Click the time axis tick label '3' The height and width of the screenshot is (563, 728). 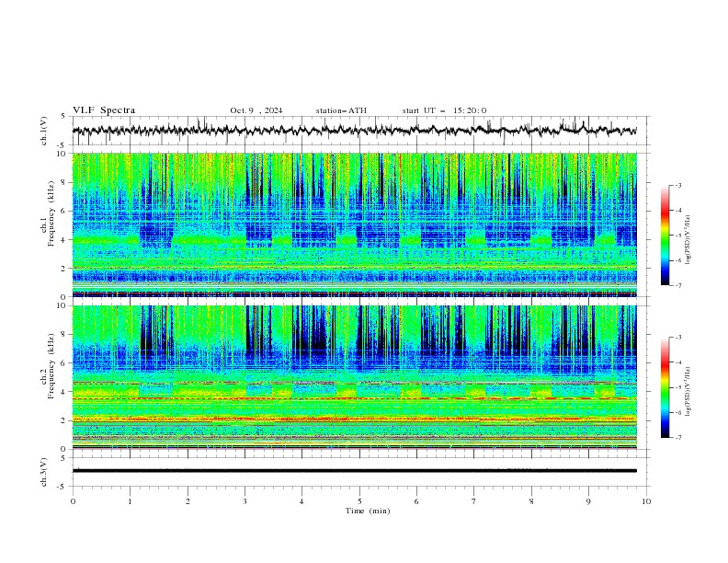[x=245, y=501]
